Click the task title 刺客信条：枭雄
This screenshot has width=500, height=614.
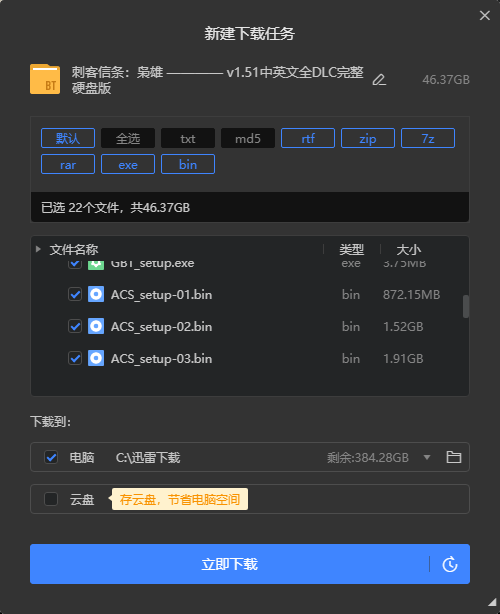(x=218, y=80)
